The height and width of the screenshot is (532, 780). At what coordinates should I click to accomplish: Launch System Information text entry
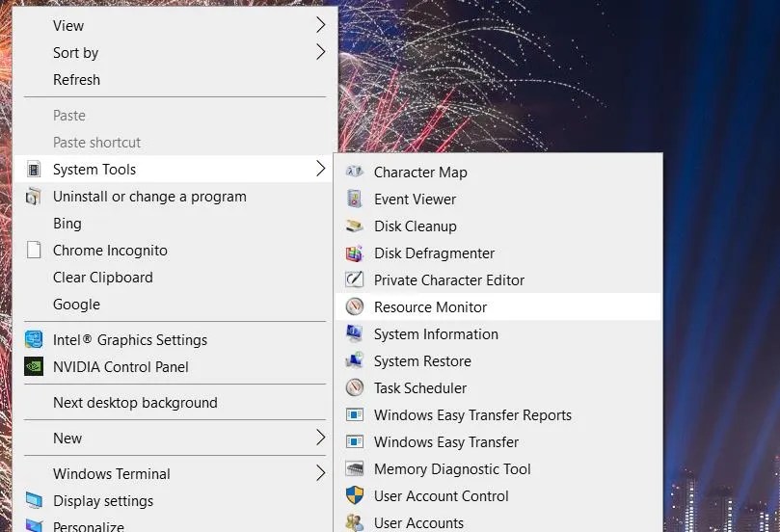click(436, 334)
